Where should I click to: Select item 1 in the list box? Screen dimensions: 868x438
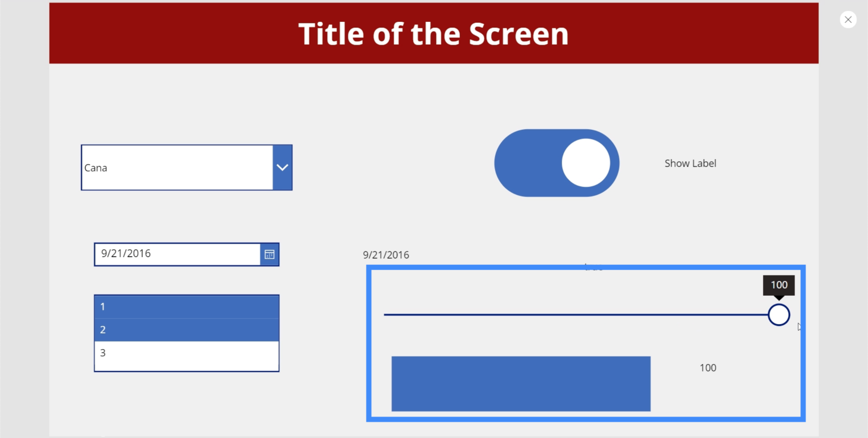click(187, 307)
